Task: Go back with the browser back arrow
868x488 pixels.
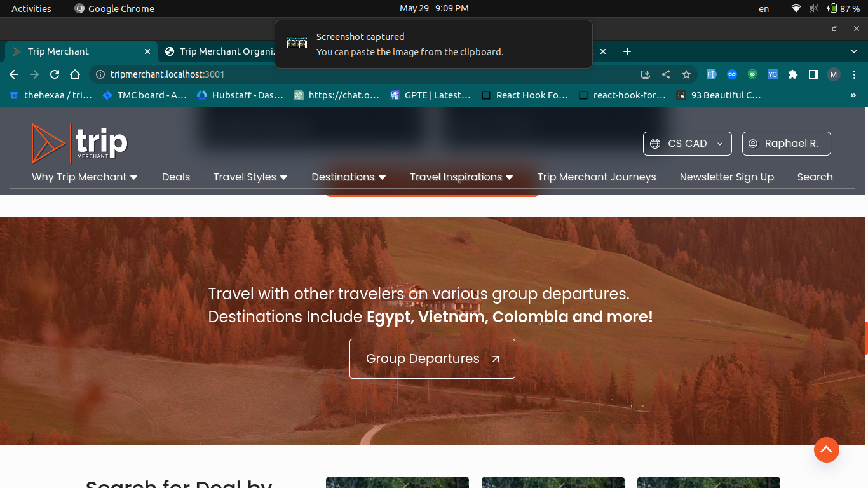Action: tap(14, 74)
